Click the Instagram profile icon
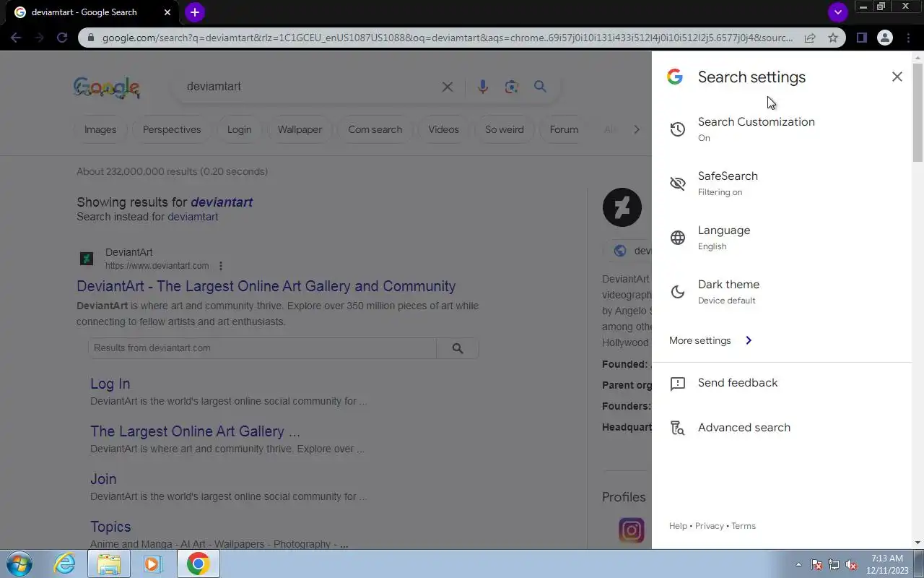 [631, 530]
